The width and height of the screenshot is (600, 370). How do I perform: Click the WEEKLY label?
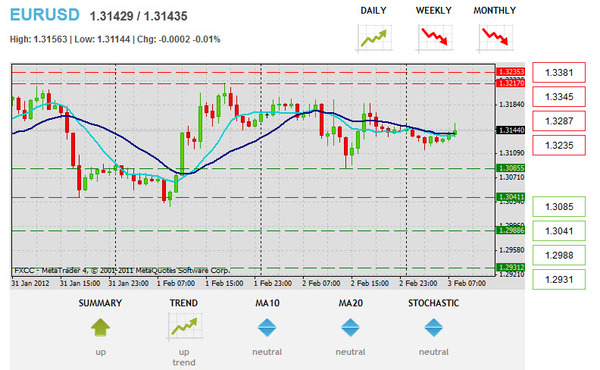coord(434,11)
